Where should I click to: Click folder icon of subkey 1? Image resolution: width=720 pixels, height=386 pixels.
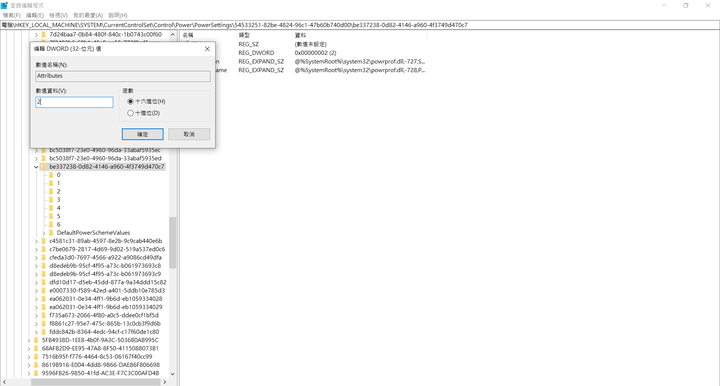[51, 183]
